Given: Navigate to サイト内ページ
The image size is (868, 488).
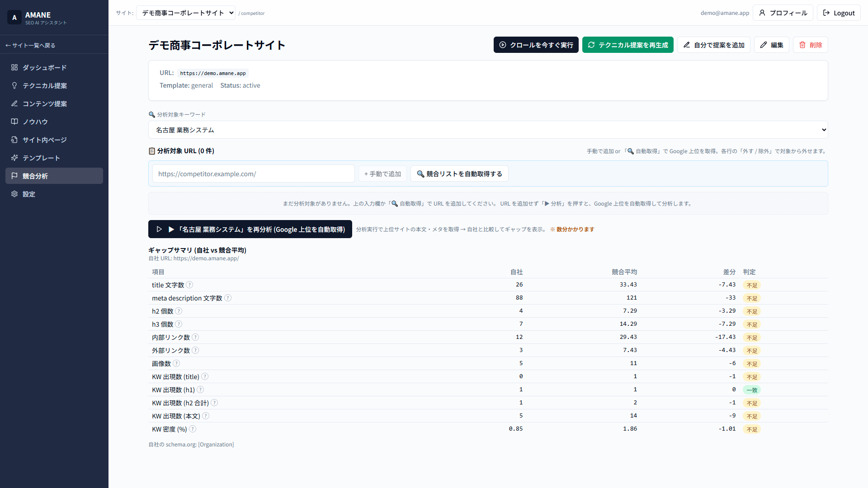Looking at the screenshot, I should [54, 140].
